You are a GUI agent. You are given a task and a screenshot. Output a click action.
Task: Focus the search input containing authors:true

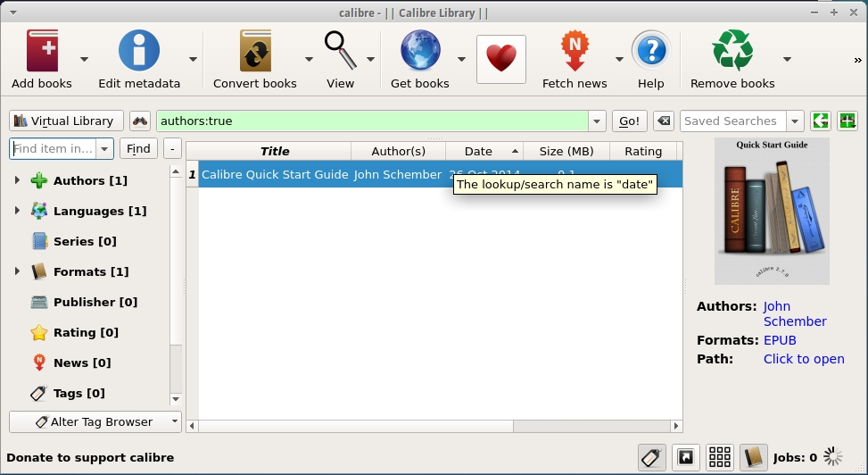coord(373,121)
